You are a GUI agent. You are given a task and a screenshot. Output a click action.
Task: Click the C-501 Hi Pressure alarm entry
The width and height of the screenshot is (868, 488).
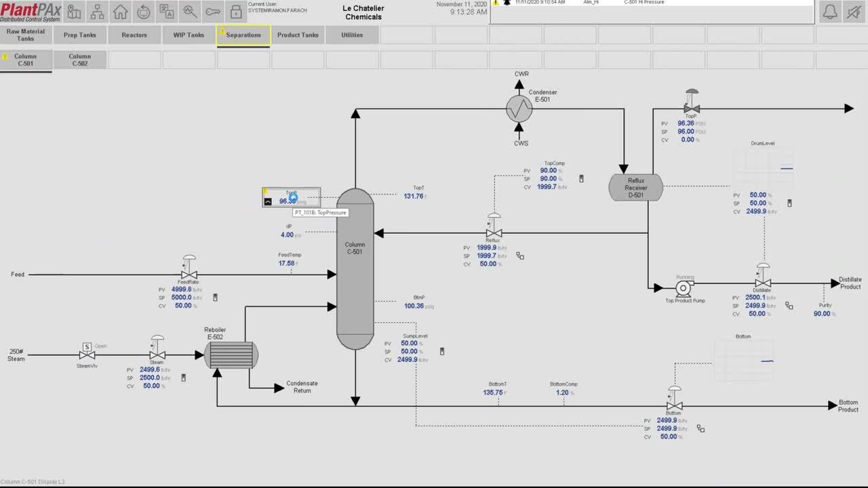[651, 3]
